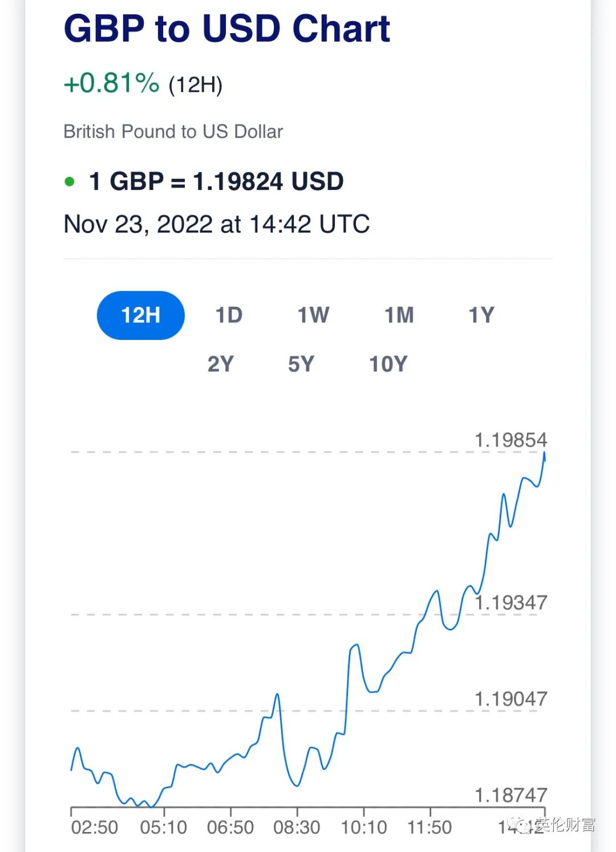Screen dimensions: 616x852
Task: Select the 12H time range
Action: click(141, 315)
